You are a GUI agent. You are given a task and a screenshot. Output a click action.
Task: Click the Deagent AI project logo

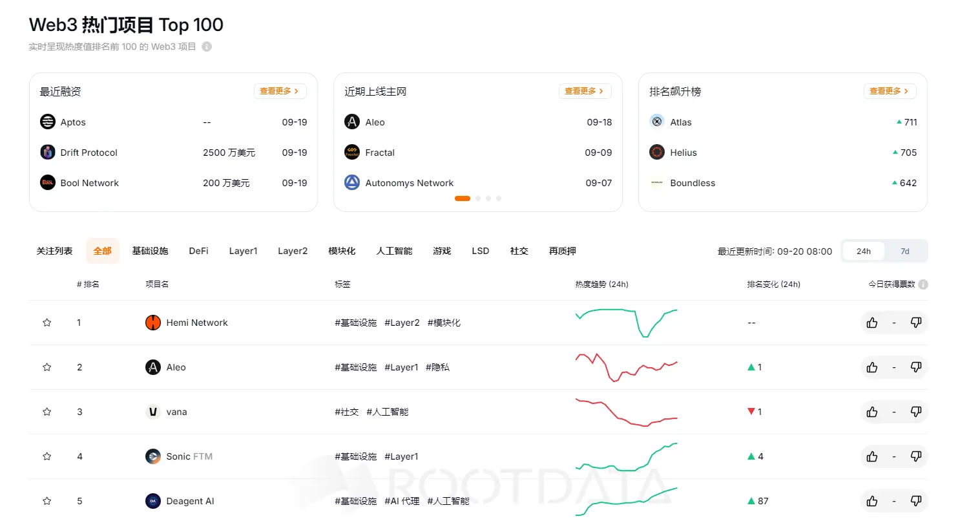click(153, 500)
